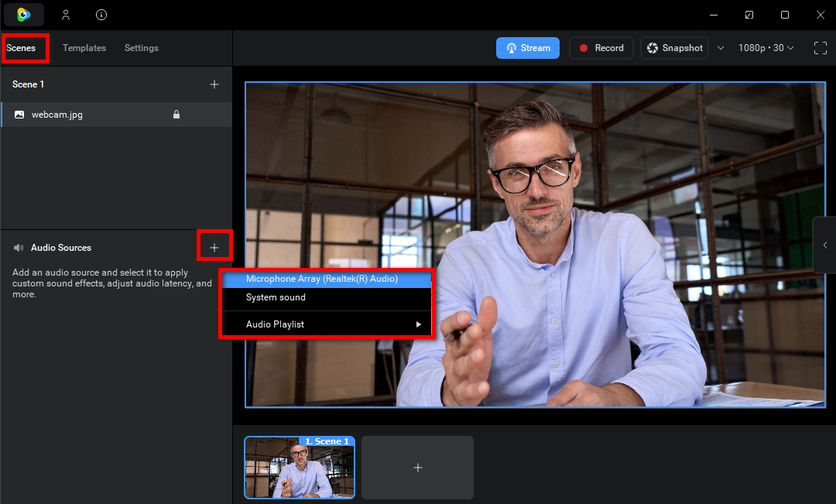This screenshot has width=836, height=504.
Task: Enter fullscreen preview mode
Action: (821, 48)
